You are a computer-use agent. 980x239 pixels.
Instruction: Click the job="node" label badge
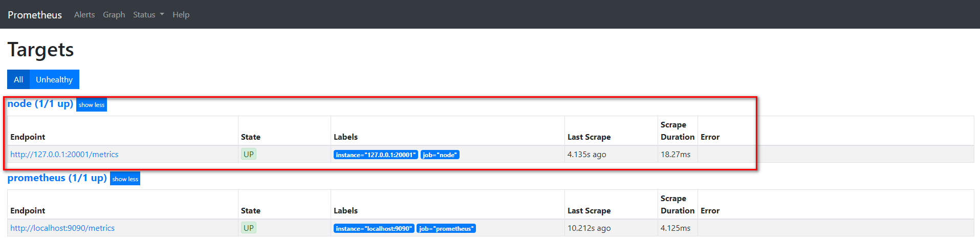click(440, 155)
